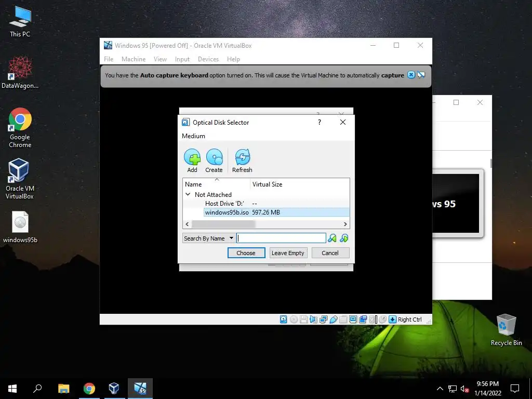Open the View menu
This screenshot has height=399, width=532.
click(160, 59)
